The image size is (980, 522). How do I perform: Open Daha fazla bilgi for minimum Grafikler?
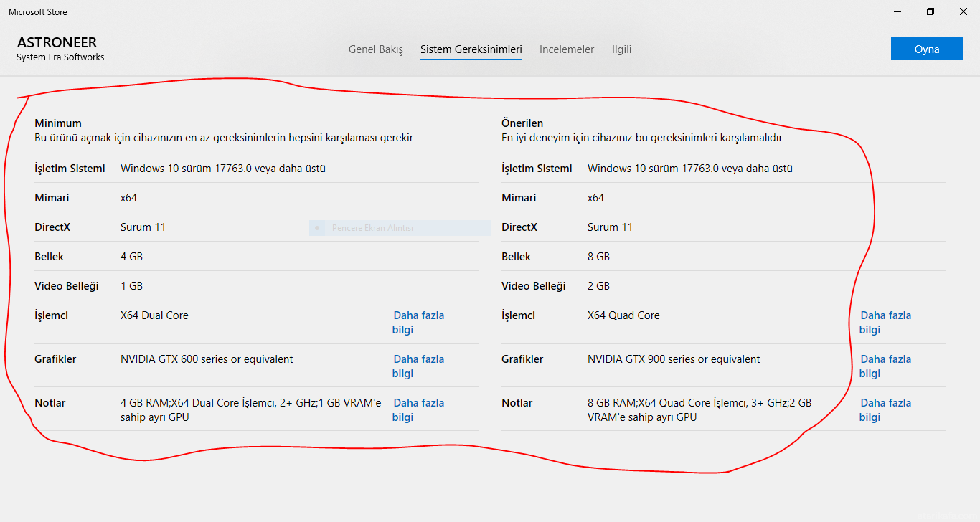coord(418,366)
